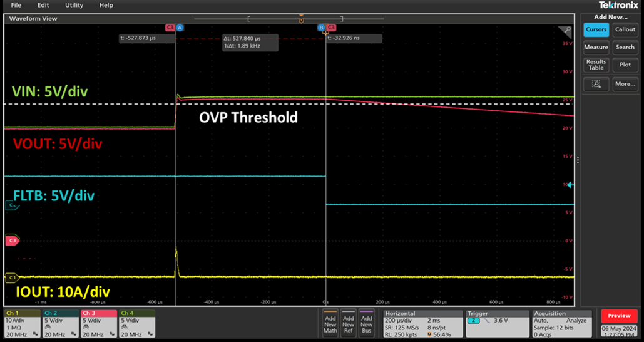Open the Trigger settings badge
644x342 pixels.
497,322
